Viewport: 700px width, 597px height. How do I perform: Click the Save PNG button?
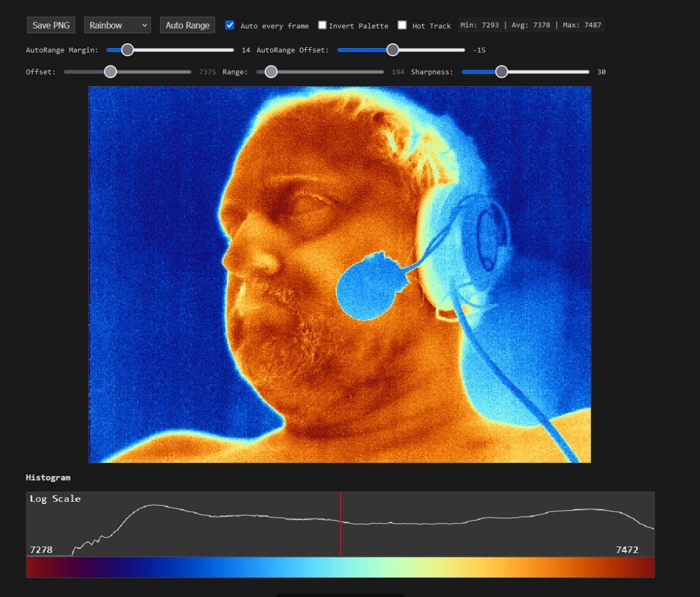51,25
